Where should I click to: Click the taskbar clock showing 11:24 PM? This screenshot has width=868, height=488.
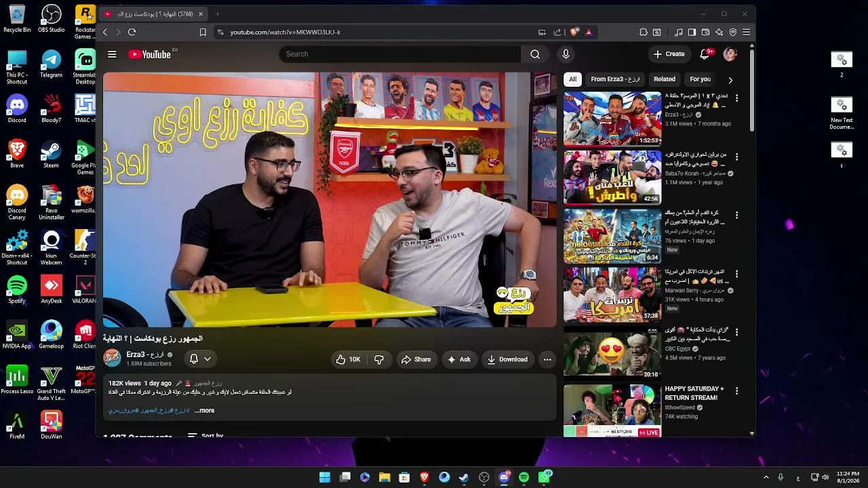pos(848,477)
